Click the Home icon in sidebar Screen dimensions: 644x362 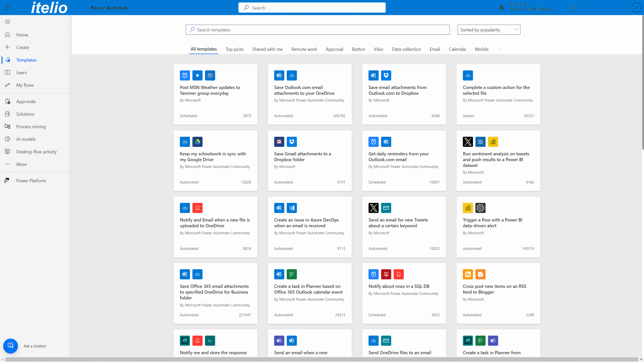[x=8, y=35]
